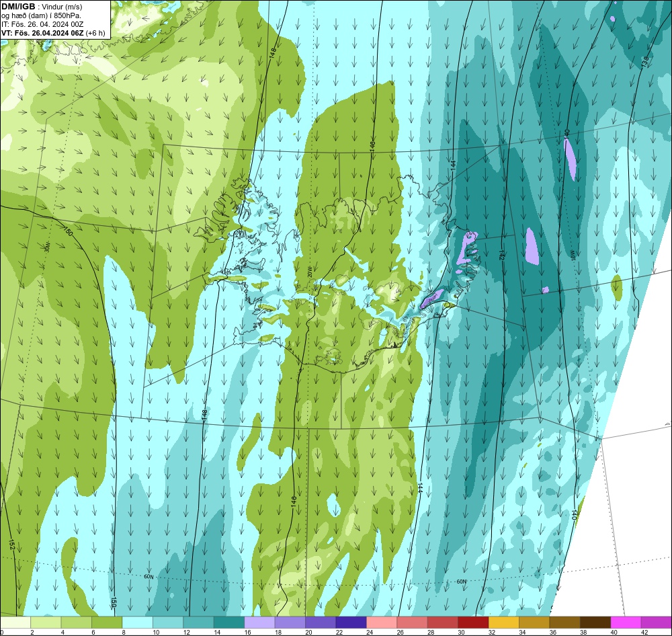This screenshot has width=672, height=636.
Task: Click the western '60N' latitude label
Action: pyautogui.click(x=149, y=577)
